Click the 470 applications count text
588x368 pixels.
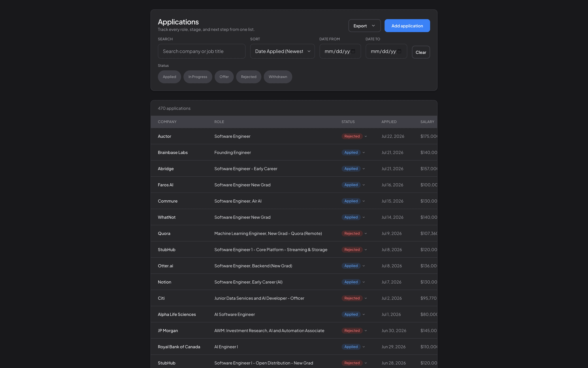pos(174,108)
